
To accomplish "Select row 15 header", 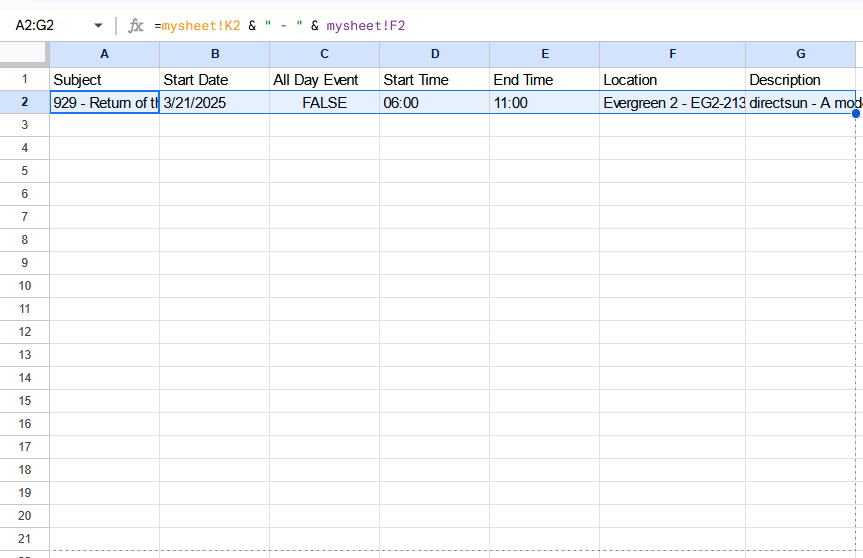I will 25,401.
